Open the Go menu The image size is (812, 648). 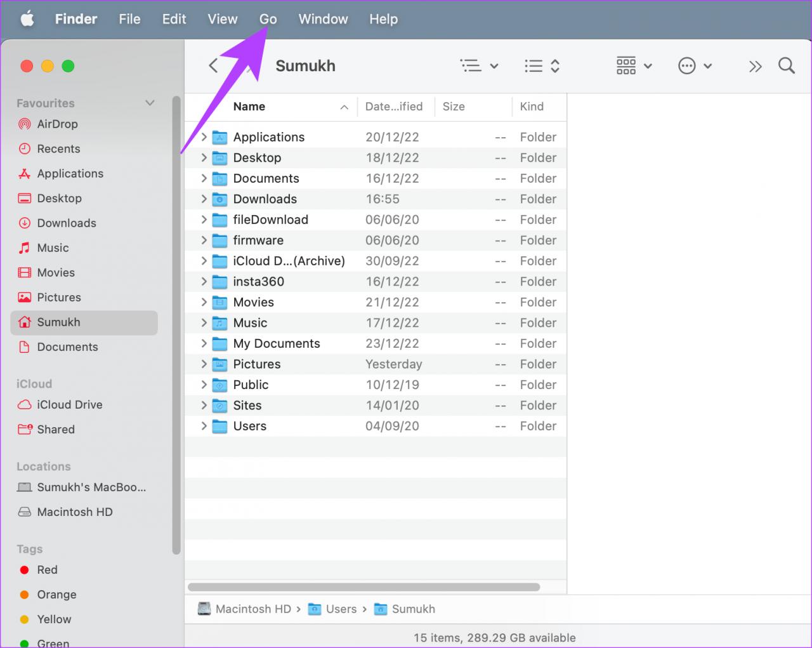(x=268, y=19)
